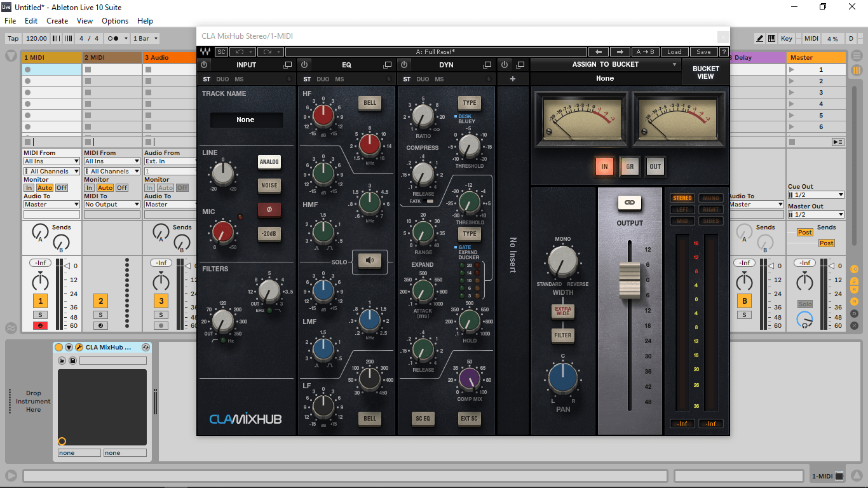Open the View menu
868x488 pixels.
[x=85, y=21]
